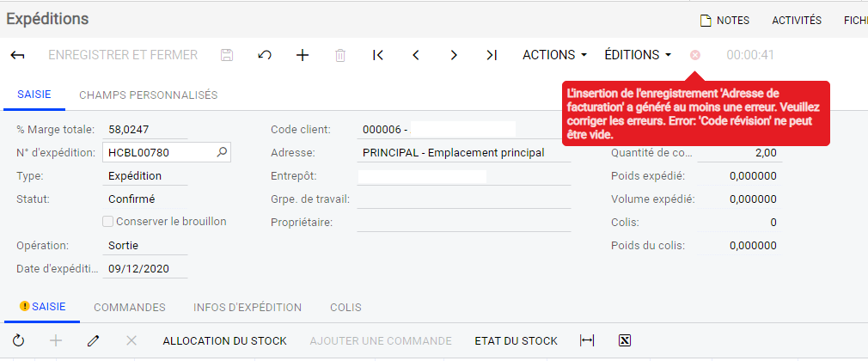Click the Adresse field PRINCIPAL value
The image size is (868, 361).
click(x=464, y=153)
